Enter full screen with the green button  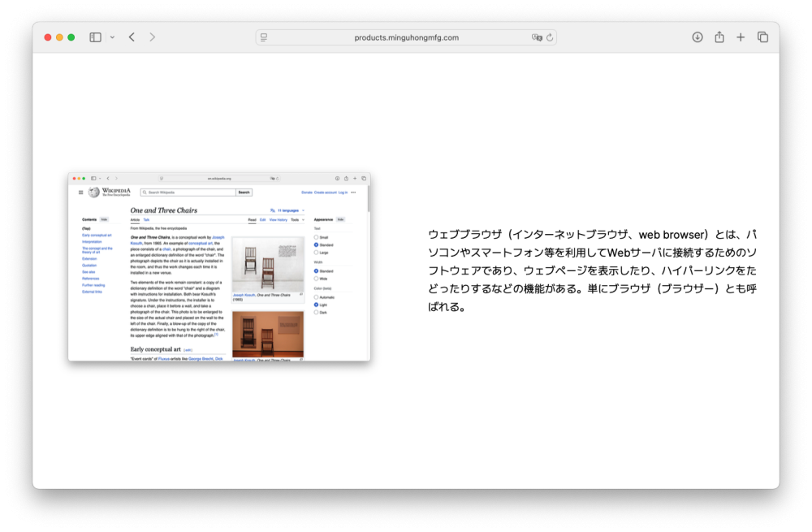(71, 37)
